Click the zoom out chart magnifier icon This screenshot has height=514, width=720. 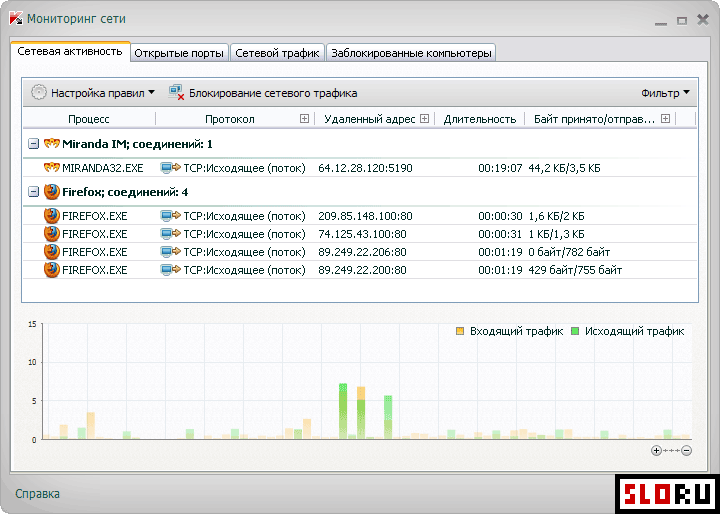(686, 450)
